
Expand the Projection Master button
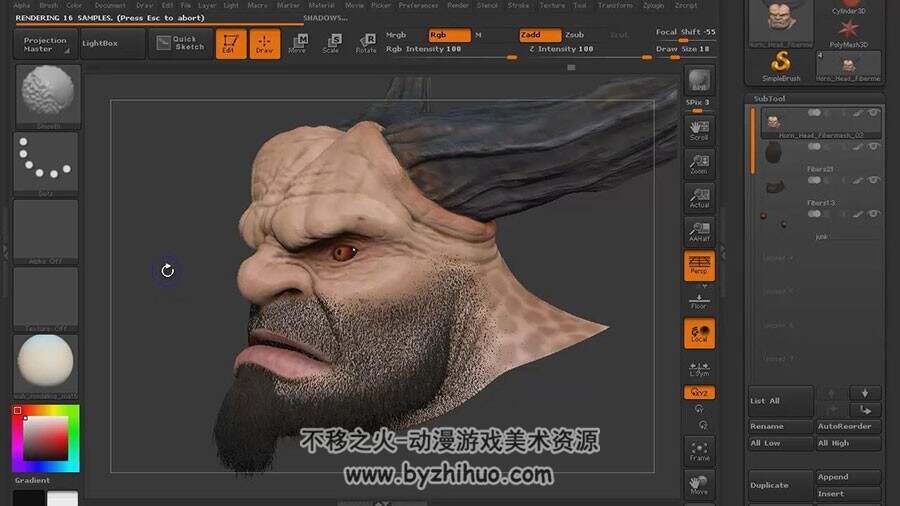(45, 44)
